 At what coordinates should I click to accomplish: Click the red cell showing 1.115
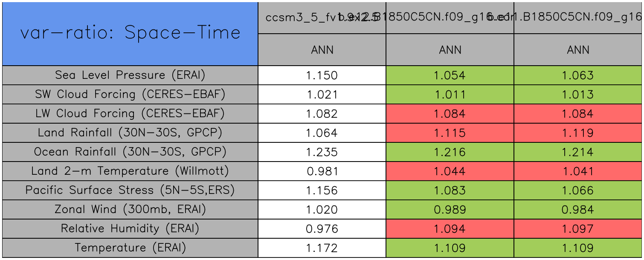click(x=450, y=133)
